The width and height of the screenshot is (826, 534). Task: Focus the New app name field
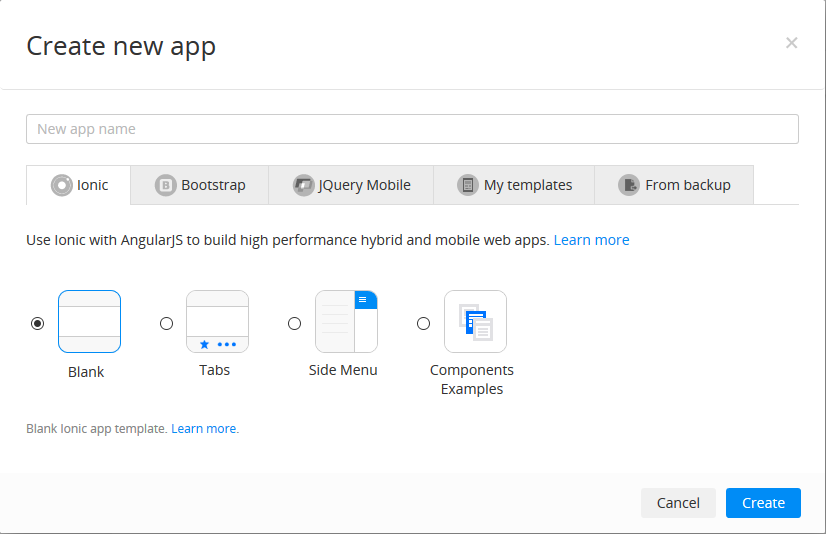(412, 129)
